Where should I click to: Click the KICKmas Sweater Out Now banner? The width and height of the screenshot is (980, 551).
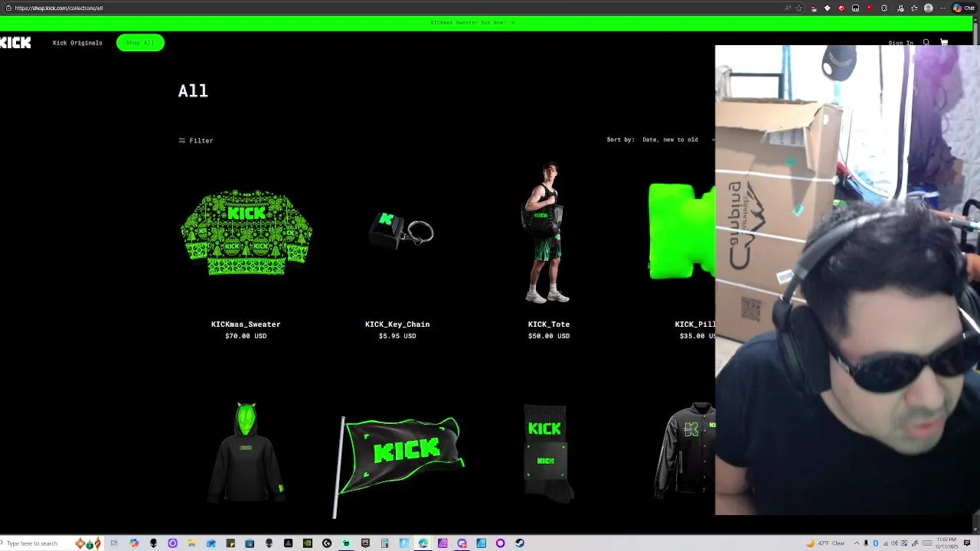coord(472,22)
